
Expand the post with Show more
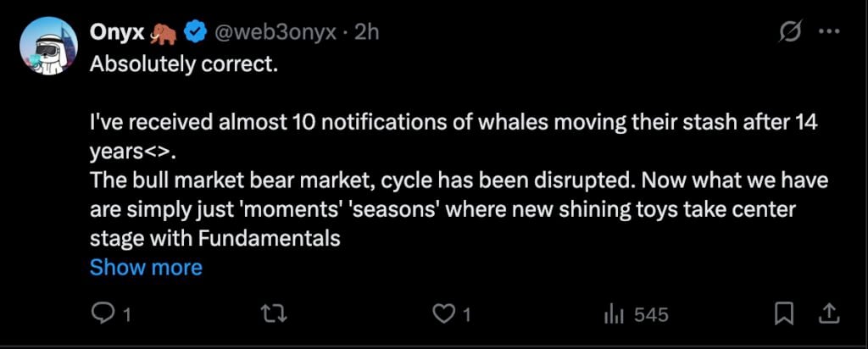146,268
